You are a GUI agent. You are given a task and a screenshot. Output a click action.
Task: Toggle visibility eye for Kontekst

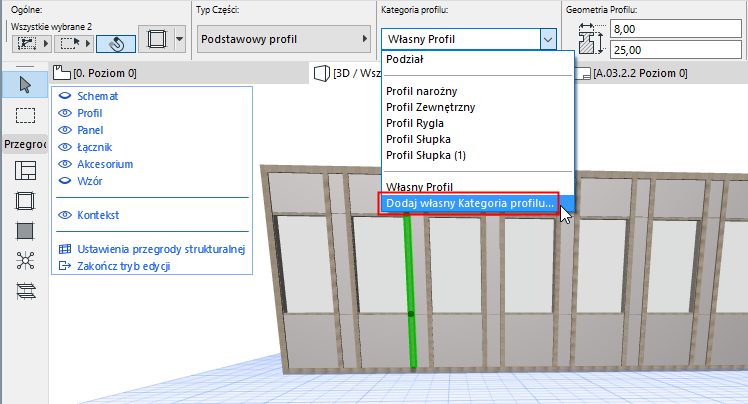pos(64,215)
